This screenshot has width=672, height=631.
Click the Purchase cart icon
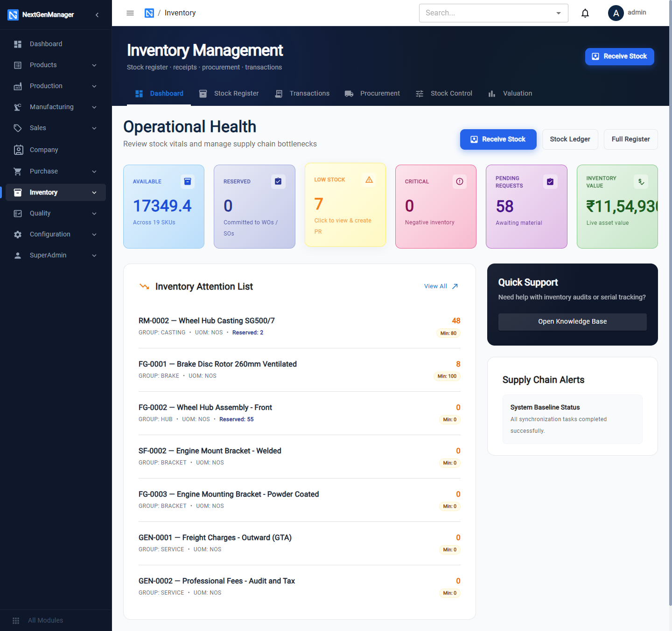pyautogui.click(x=18, y=171)
